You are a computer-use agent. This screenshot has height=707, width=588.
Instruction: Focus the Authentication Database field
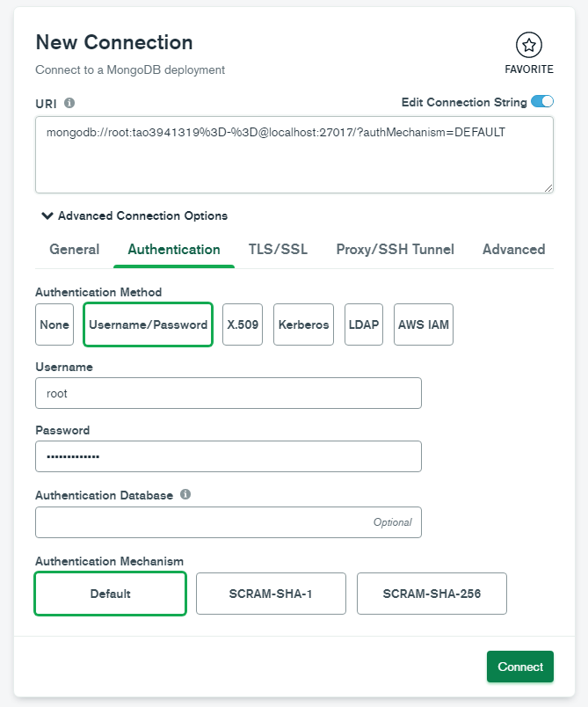(x=229, y=522)
